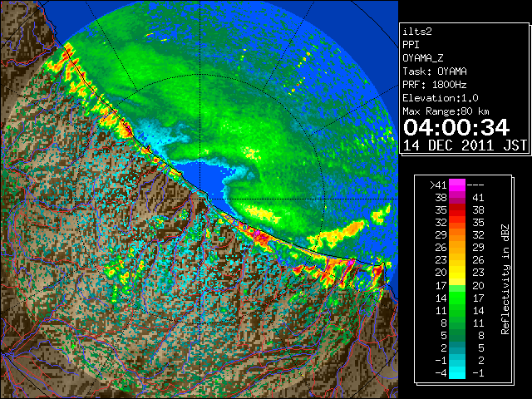
Task: Click the 'PPI' scan type text
Action: (x=411, y=45)
